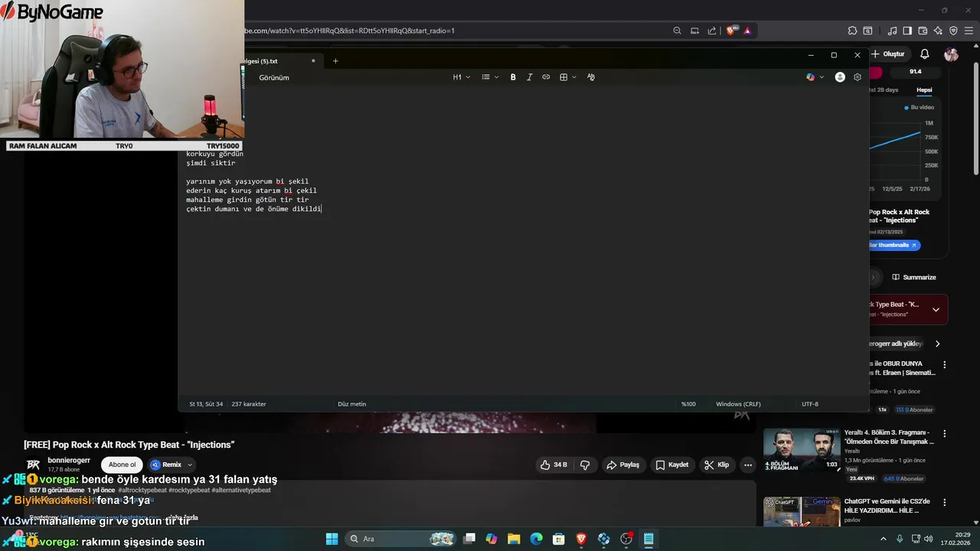The image size is (980, 551).
Task: Open the Brave Wallet icon
Action: click(923, 31)
